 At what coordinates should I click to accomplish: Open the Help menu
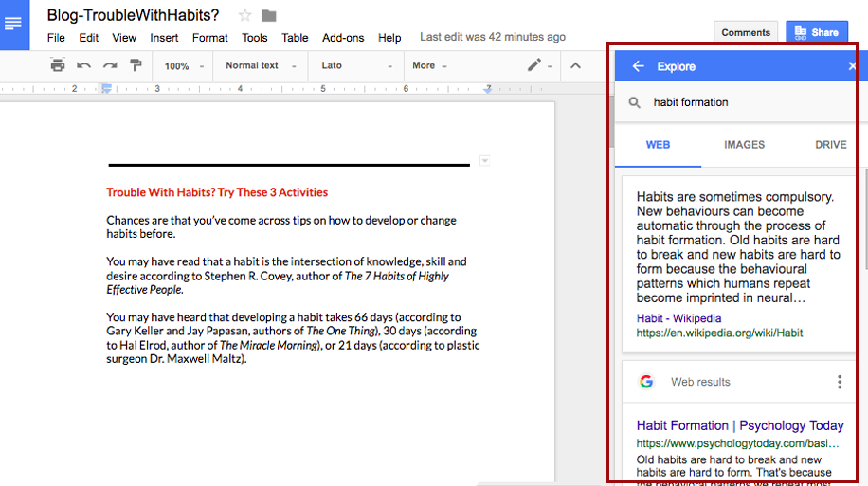[389, 38]
